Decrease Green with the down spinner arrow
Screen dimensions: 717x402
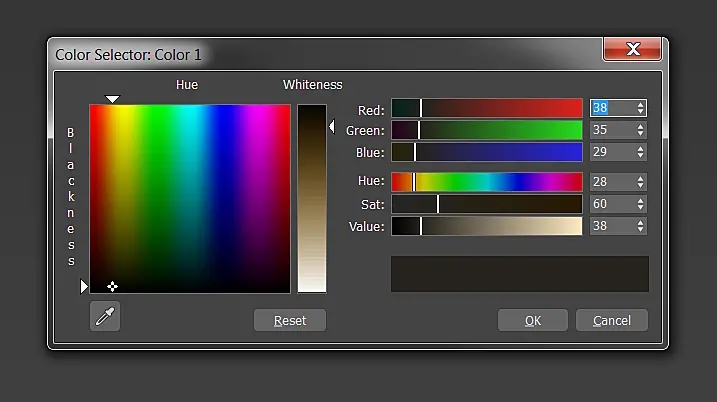click(640, 134)
